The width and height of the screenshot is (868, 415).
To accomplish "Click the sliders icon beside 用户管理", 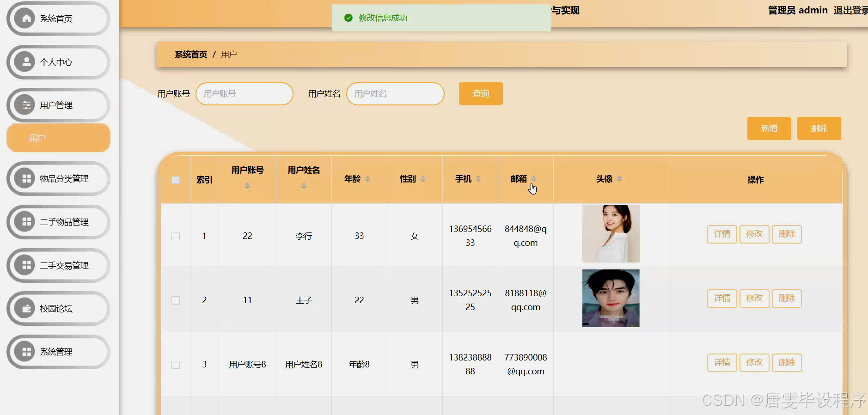I will [x=26, y=105].
